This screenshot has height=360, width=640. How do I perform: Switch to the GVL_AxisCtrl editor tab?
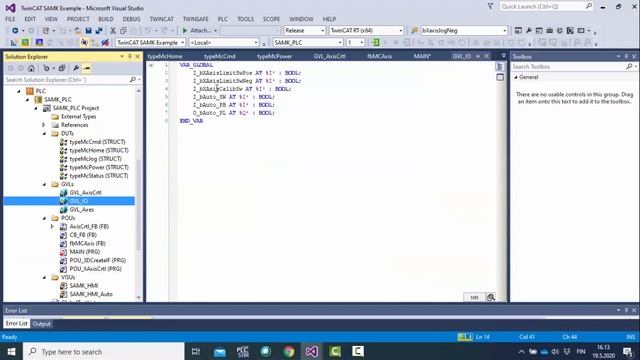click(329, 56)
